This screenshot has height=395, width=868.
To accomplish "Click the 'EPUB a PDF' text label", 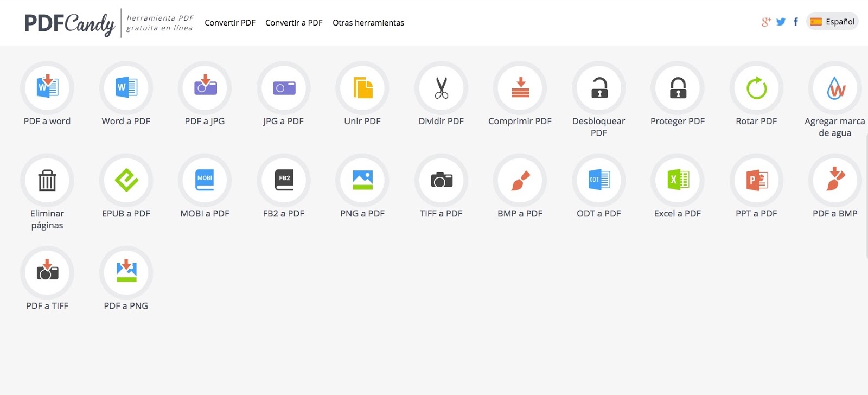I will click(126, 213).
